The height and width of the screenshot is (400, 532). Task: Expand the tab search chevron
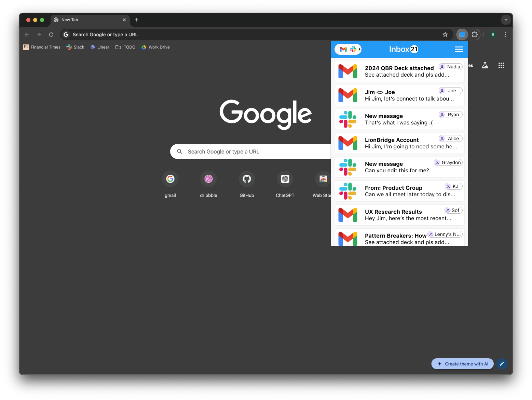(x=506, y=20)
